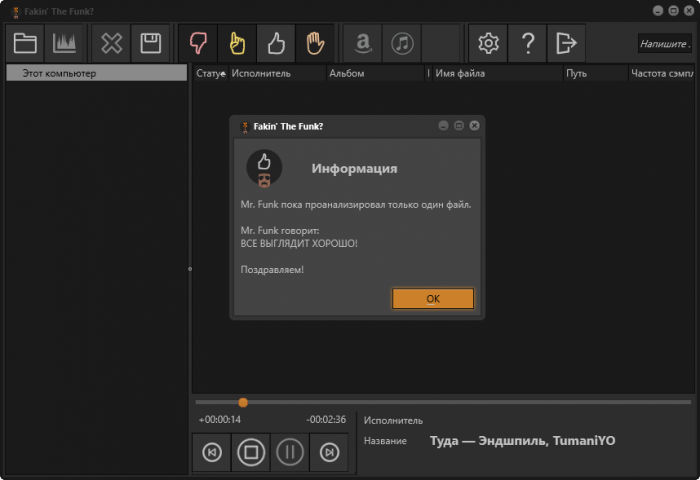Screen dimensions: 700x480
Task: Select 'Этот компьютер' in the left tree
Action: 60,73
